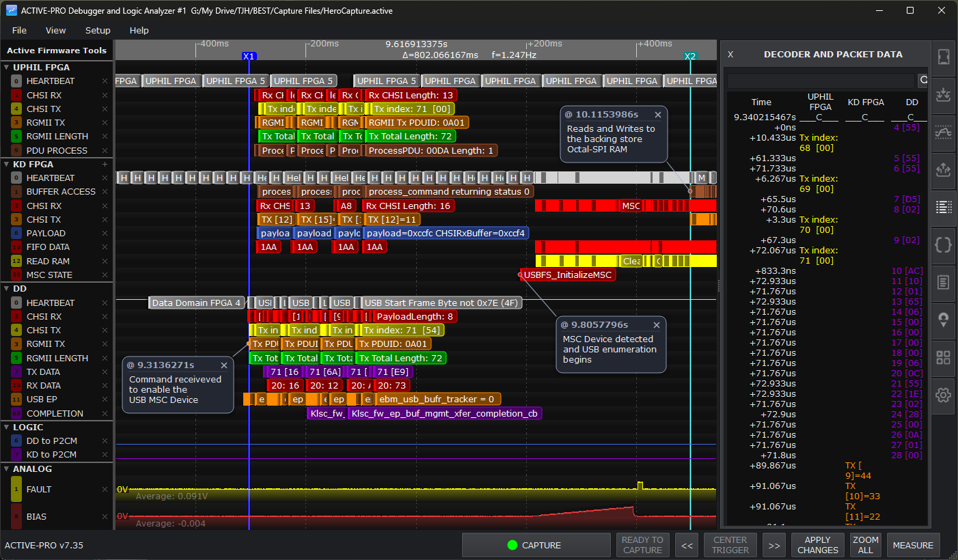Open the View menu
This screenshot has width=958, height=560.
(56, 31)
